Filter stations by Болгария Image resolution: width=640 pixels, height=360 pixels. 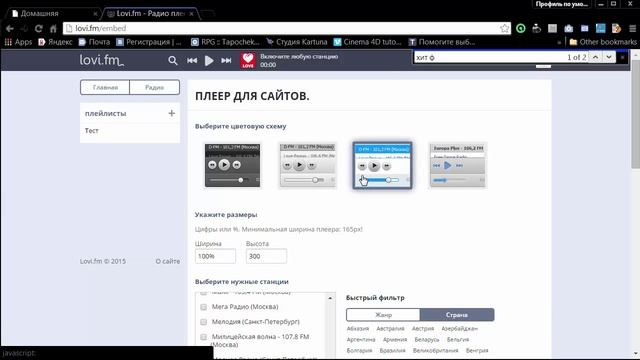[359, 351]
